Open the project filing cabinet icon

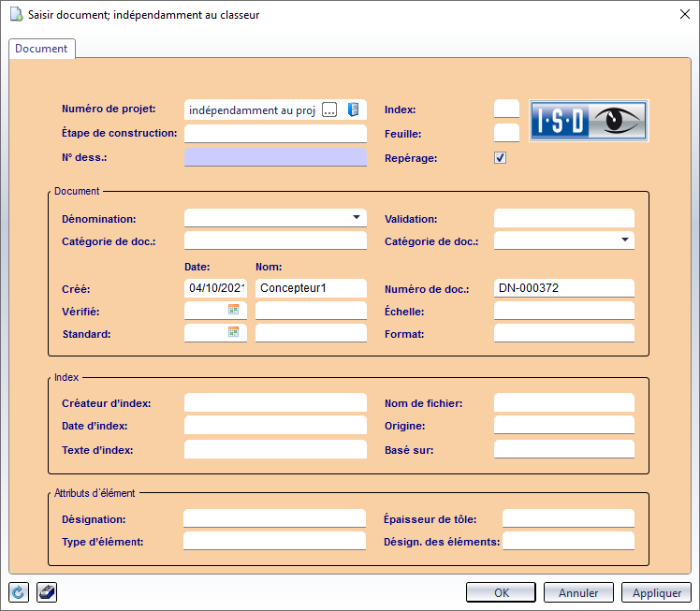pos(353,110)
